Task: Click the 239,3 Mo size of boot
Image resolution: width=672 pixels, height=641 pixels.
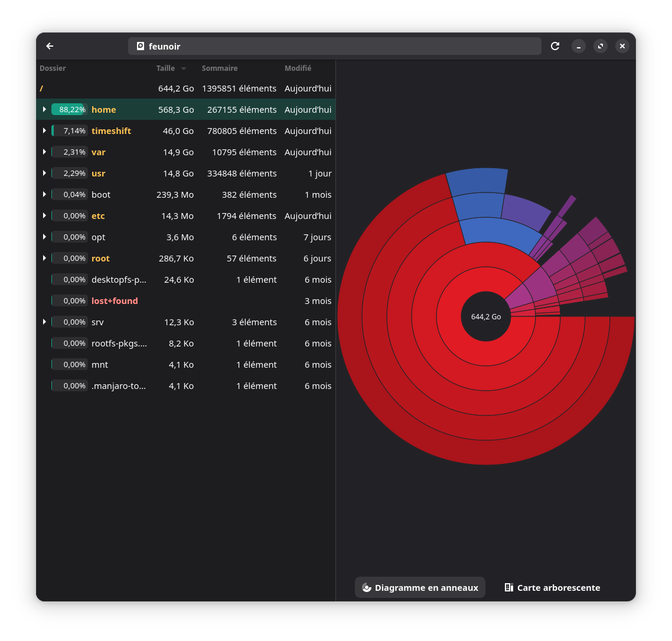Action: (175, 195)
